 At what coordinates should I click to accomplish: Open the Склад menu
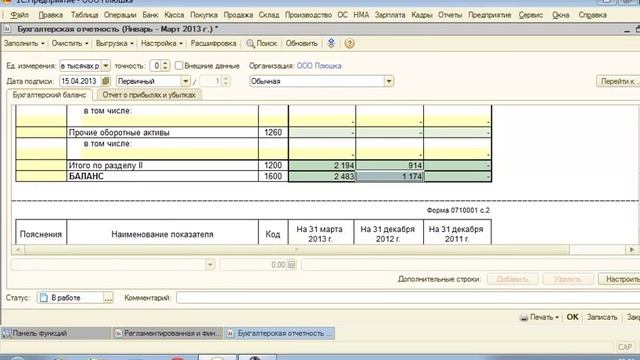click(x=269, y=15)
